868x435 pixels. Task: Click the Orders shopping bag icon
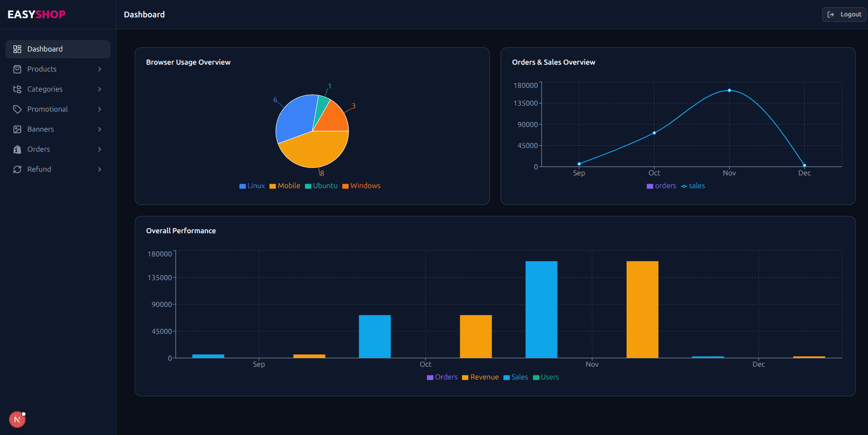click(x=17, y=149)
